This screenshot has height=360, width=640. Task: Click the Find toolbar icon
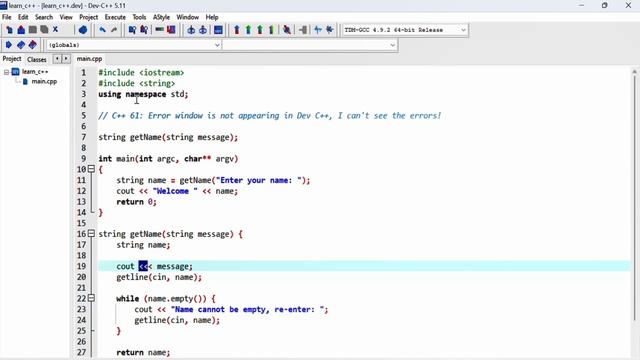coord(132,30)
